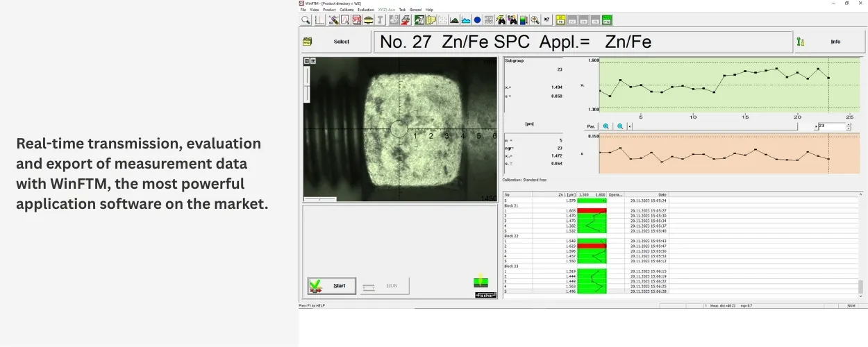Zoom out on the SPC chart
868x347 pixels.
coord(619,126)
